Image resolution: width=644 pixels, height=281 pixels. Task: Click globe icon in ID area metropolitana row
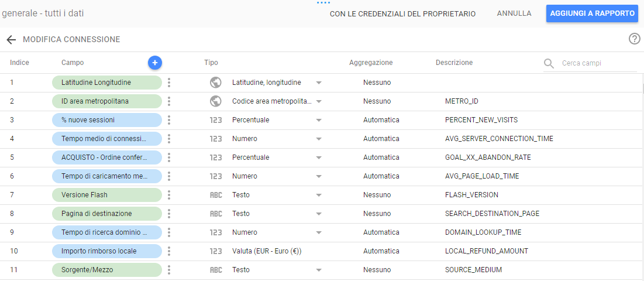click(x=216, y=101)
